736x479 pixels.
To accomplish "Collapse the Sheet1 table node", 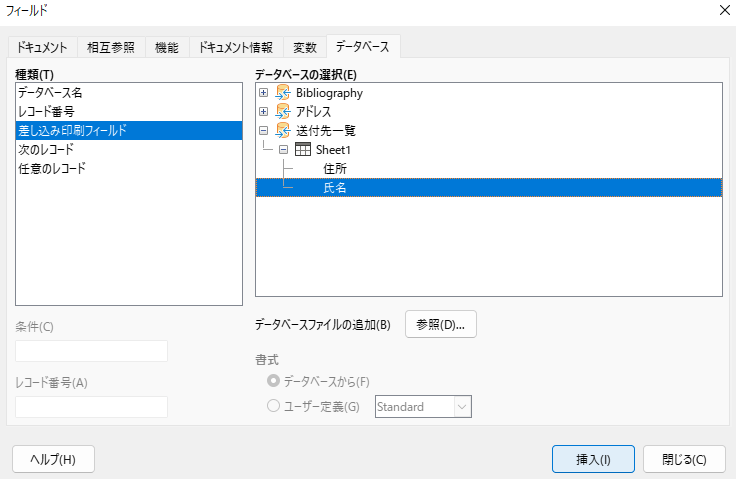I will [284, 149].
